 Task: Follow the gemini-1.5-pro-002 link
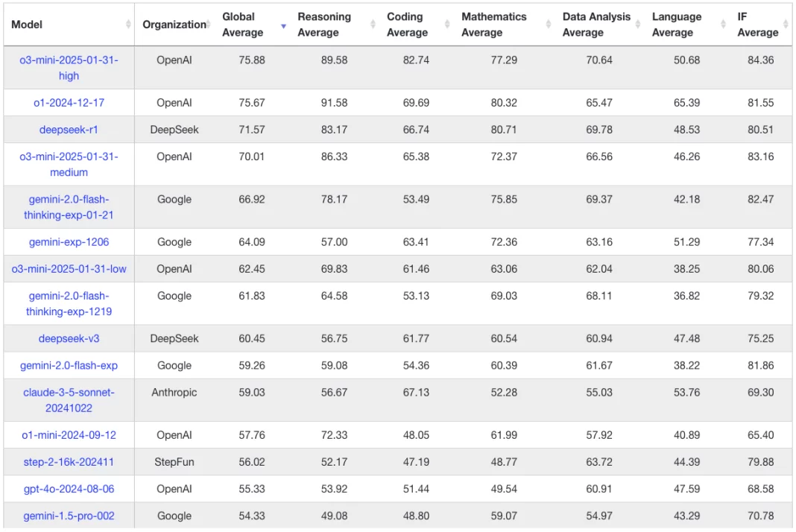tap(69, 516)
